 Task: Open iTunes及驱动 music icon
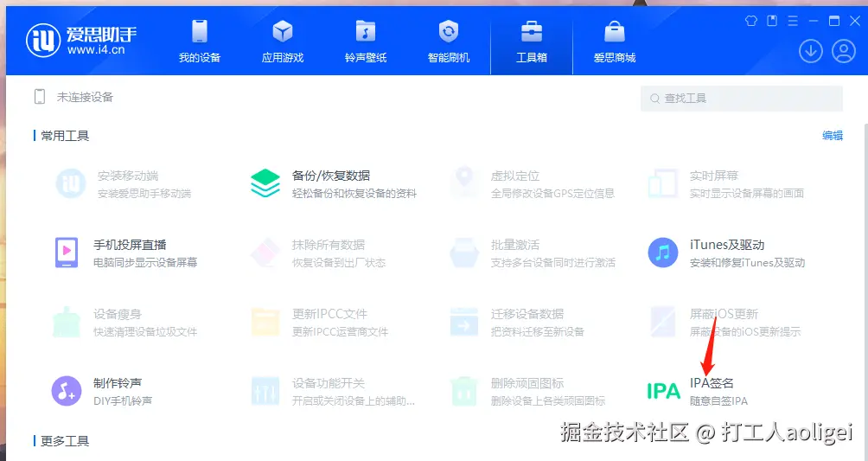663,253
